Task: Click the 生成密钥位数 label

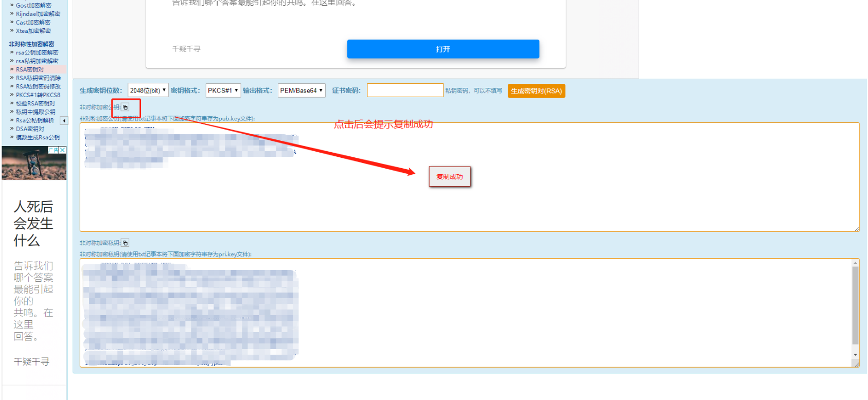Action: tap(100, 90)
